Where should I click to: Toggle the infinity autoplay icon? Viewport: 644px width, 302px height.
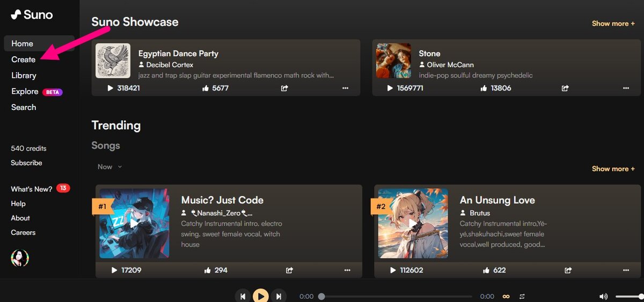[x=506, y=296]
